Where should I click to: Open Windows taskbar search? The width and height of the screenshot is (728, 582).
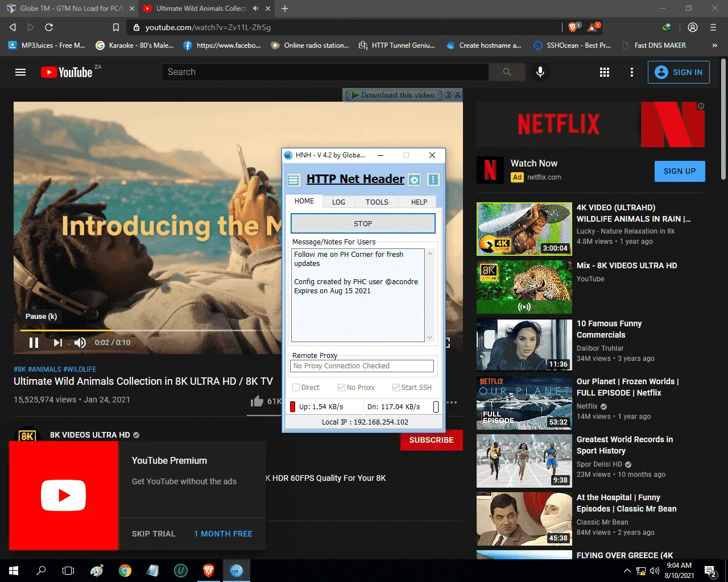(41, 571)
